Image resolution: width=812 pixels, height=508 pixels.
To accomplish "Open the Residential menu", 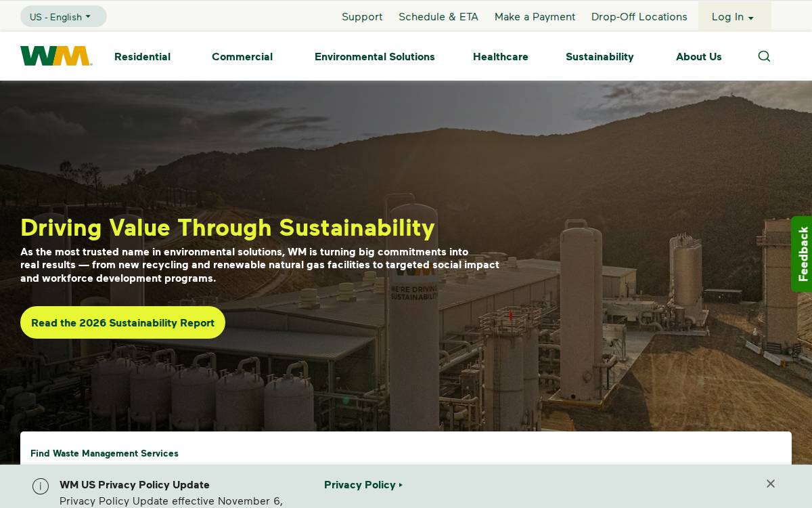I will coord(142,57).
